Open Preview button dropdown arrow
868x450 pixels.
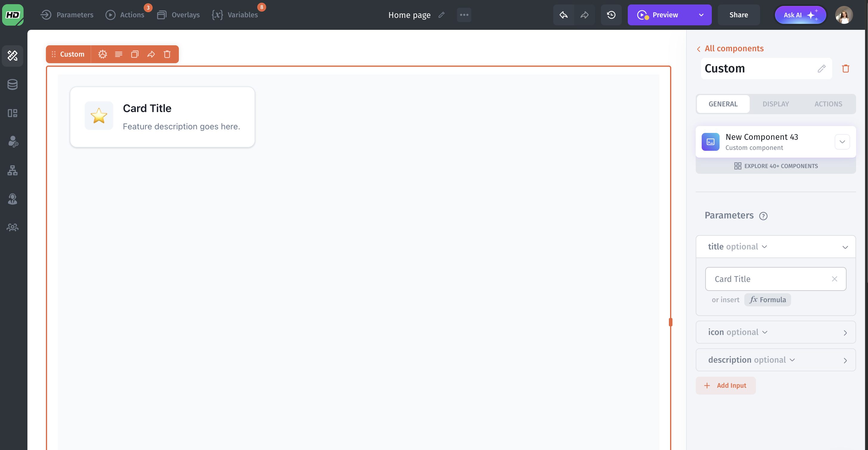click(x=701, y=15)
